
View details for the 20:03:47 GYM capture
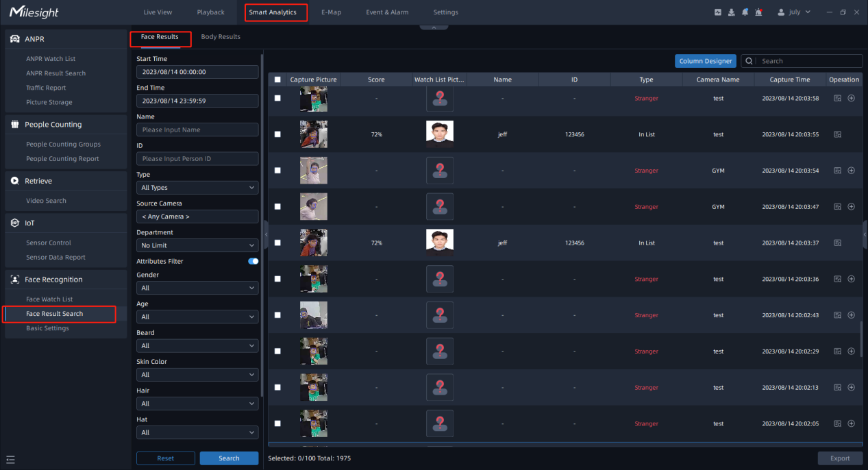click(x=837, y=206)
